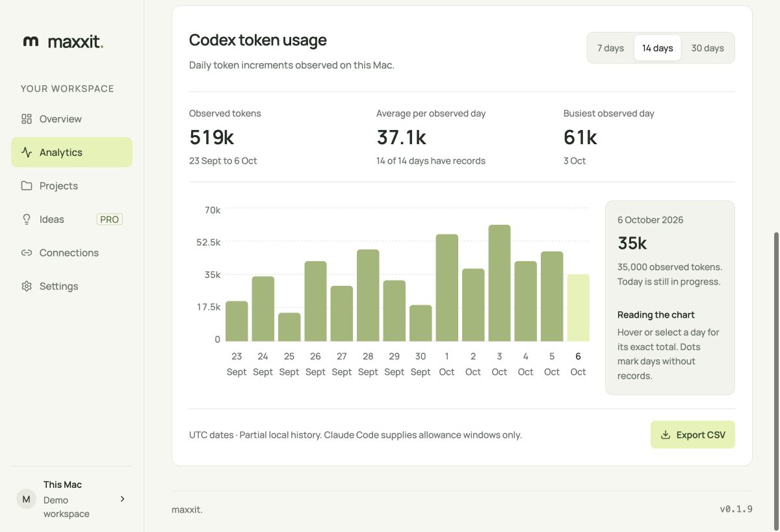This screenshot has width=780, height=532.
Task: Select the 2 Oct bar
Action: coord(473,305)
